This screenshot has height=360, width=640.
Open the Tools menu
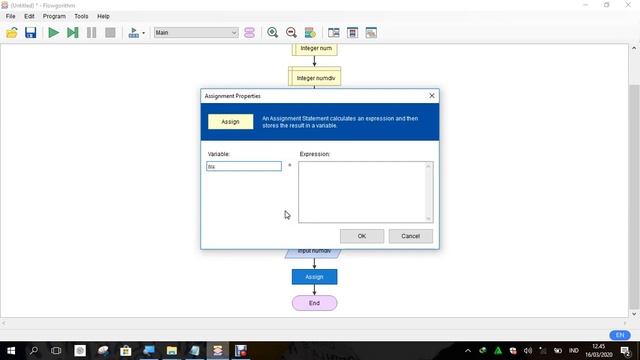[x=81, y=16]
